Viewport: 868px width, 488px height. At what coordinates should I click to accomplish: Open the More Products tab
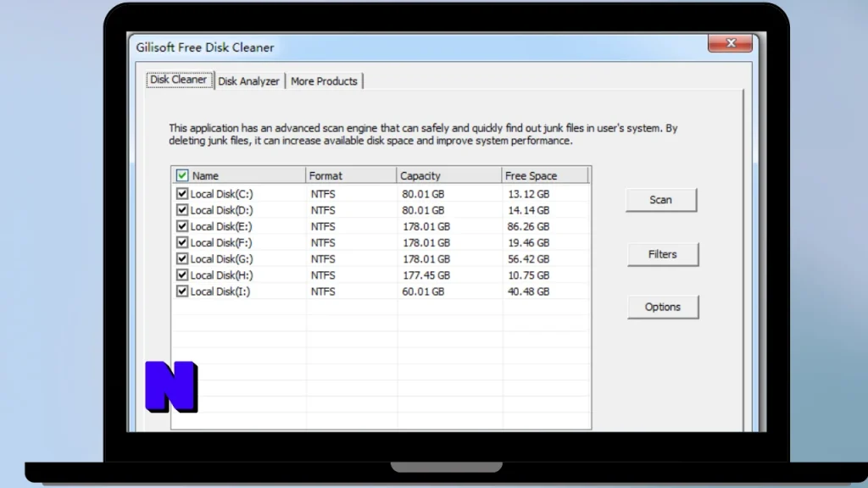coord(324,81)
